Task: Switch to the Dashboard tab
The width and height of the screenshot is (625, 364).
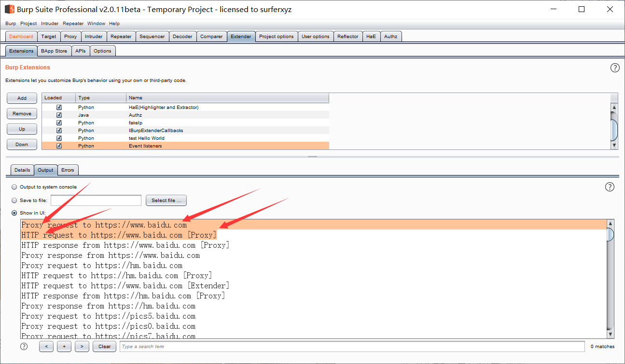Action: click(x=21, y=36)
